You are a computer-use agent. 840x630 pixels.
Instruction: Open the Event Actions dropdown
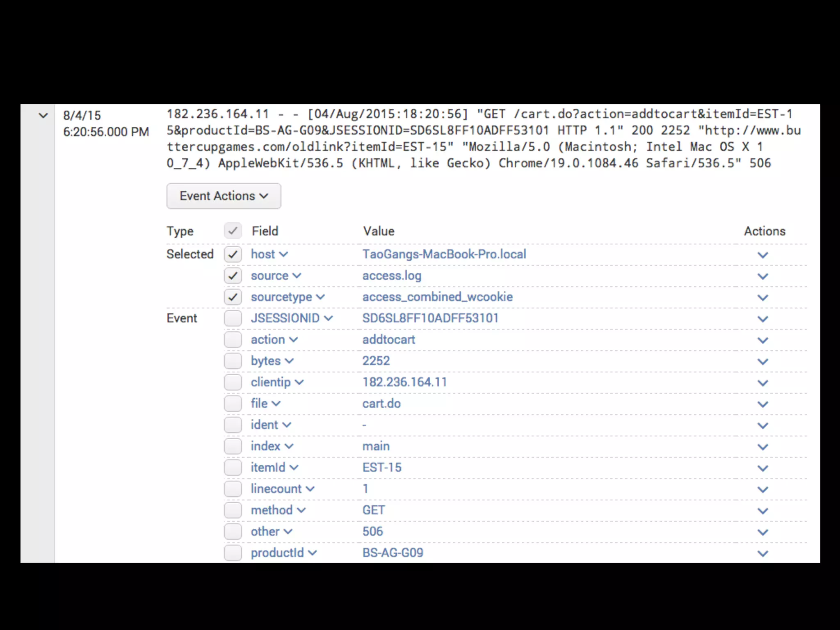tap(224, 196)
